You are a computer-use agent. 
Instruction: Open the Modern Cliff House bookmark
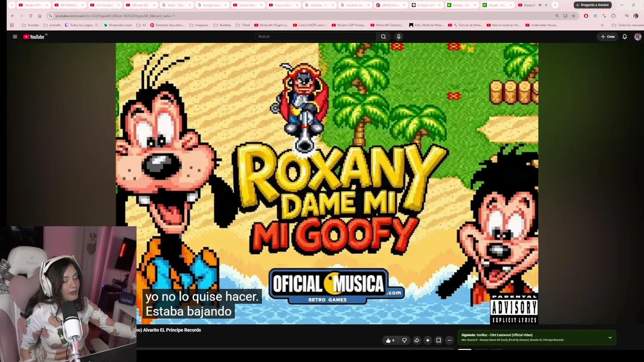click(x=348, y=25)
